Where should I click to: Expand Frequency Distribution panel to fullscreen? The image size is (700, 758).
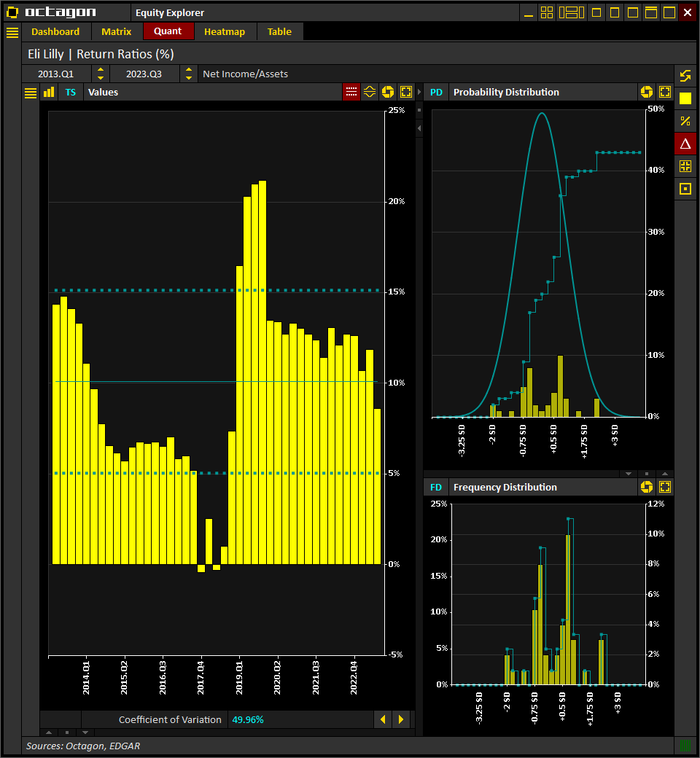click(665, 487)
